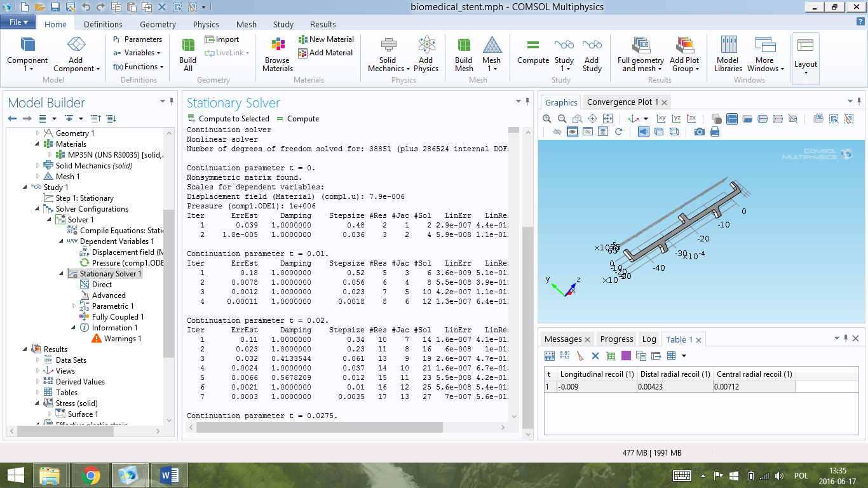The image size is (868, 488).
Task: Clear Table 1 with the broom icon
Action: [x=581, y=356]
